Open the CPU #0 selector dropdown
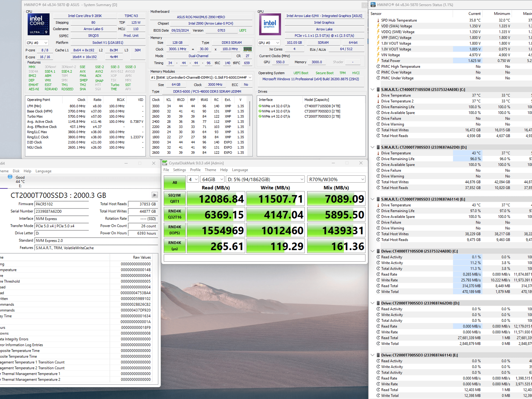Image resolution: width=532 pixels, height=399 pixels. 37,43
